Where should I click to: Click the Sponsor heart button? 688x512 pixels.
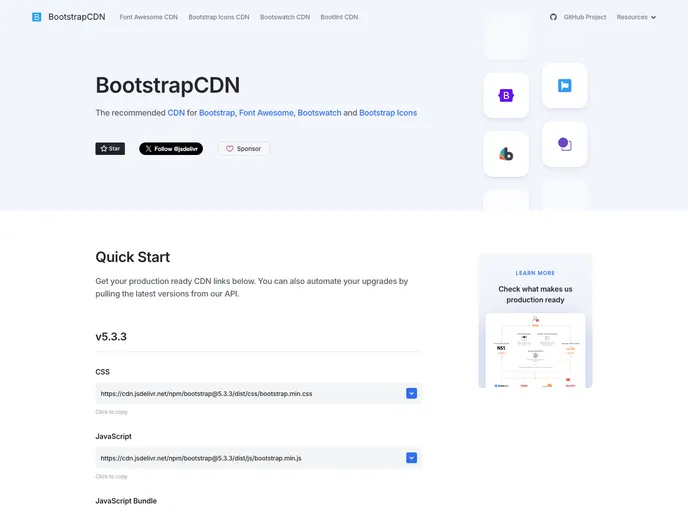(244, 149)
